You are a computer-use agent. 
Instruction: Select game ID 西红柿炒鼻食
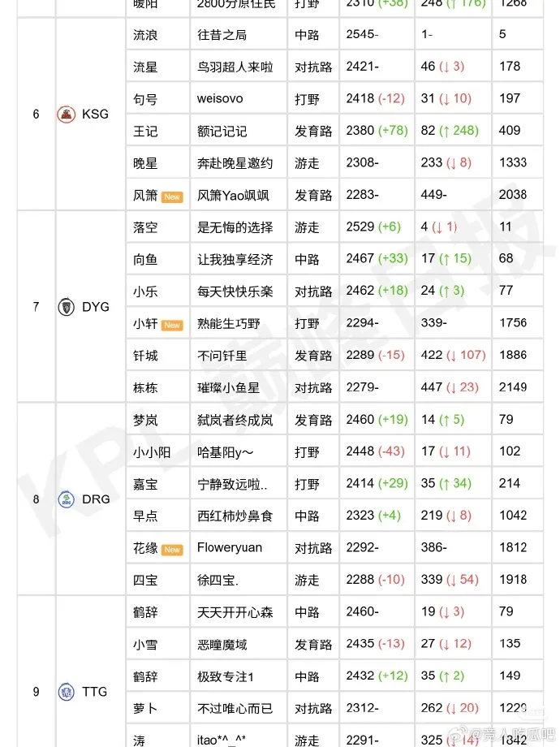[235, 516]
